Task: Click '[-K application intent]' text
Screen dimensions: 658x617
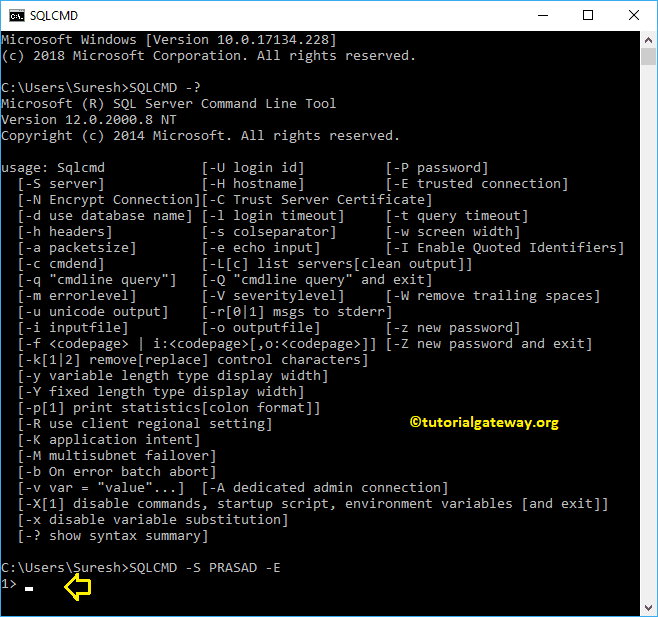Action: (109, 440)
